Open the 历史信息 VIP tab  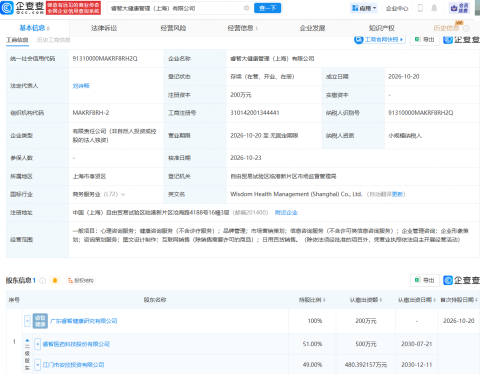coord(446,28)
